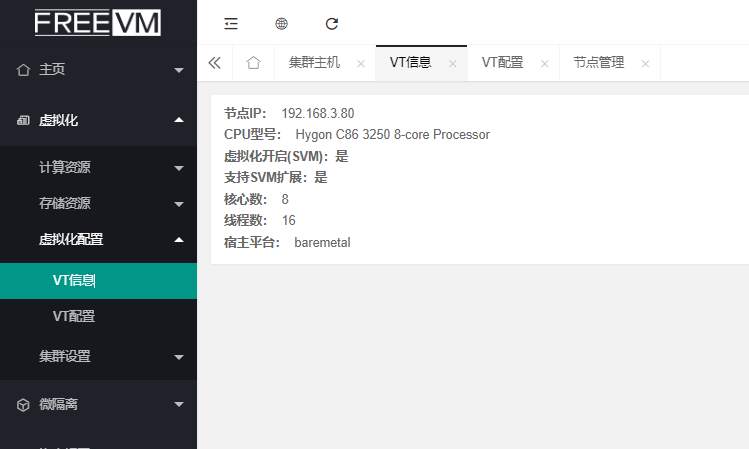Collapse the 虚拟化 sidebar section
The width and height of the screenshot is (749, 449).
[98, 120]
